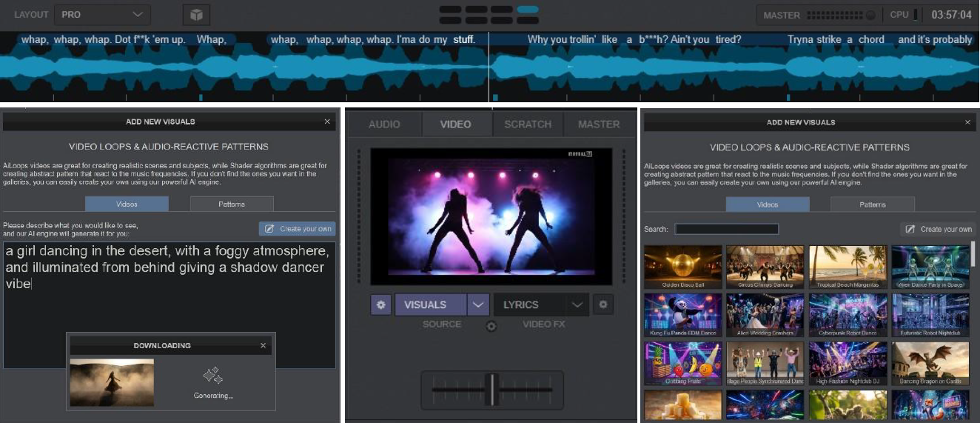Click the Search field in visuals gallery
Image resolution: width=980 pixels, height=423 pixels.
coord(726,229)
